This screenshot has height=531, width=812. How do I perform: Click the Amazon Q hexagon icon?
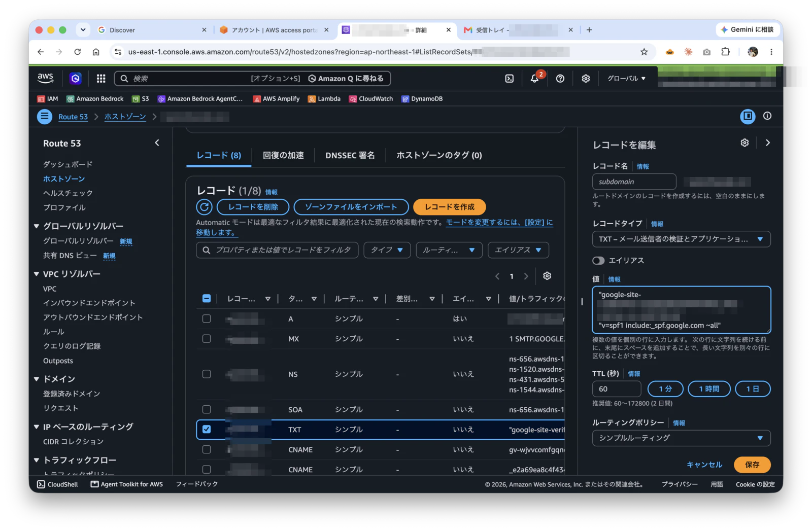click(76, 78)
